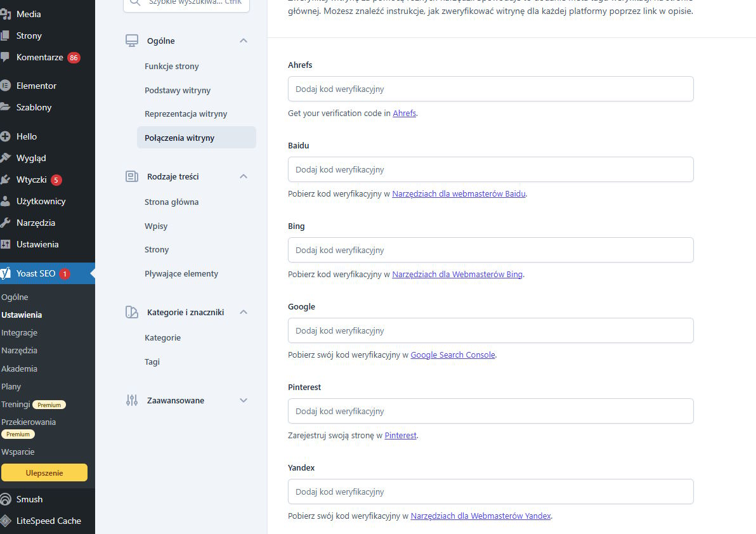The width and height of the screenshot is (756, 534).
Task: Click the Wygląd appearance icon
Action: 6,157
